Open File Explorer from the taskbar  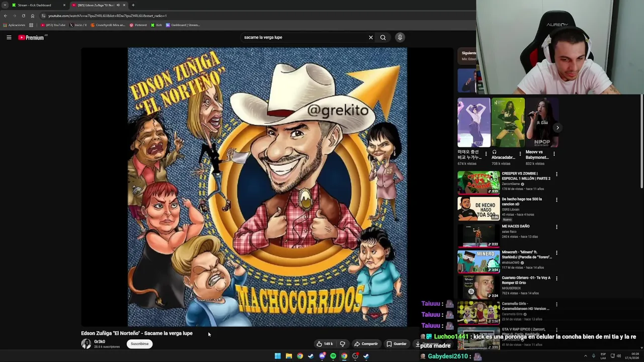coord(289,356)
